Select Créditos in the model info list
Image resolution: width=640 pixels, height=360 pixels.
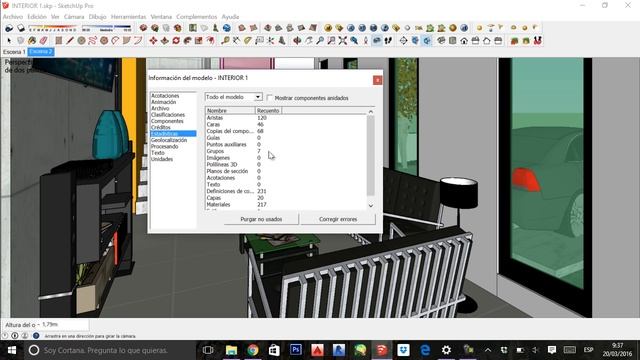[160, 127]
